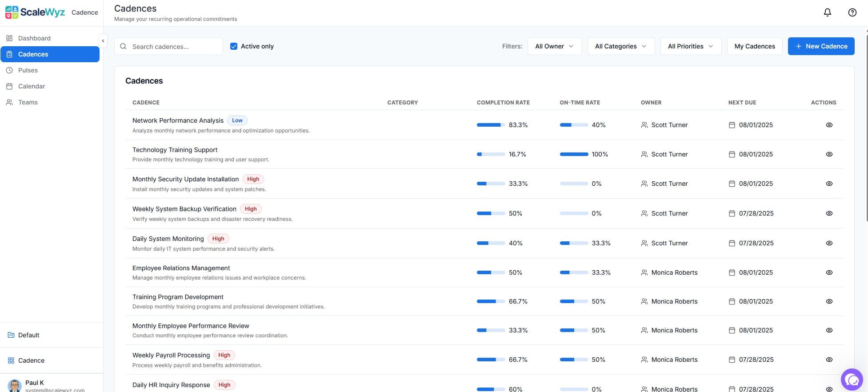
Task: Click calendar icon next to Technology Training Support due date
Action: point(732,154)
